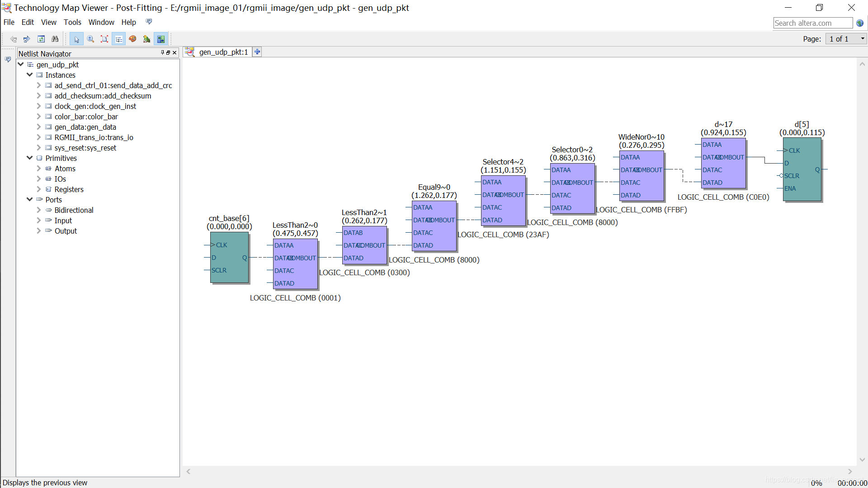Switch to the gen_udp_pkt:1 tab
The width and height of the screenshot is (868, 488).
(223, 52)
